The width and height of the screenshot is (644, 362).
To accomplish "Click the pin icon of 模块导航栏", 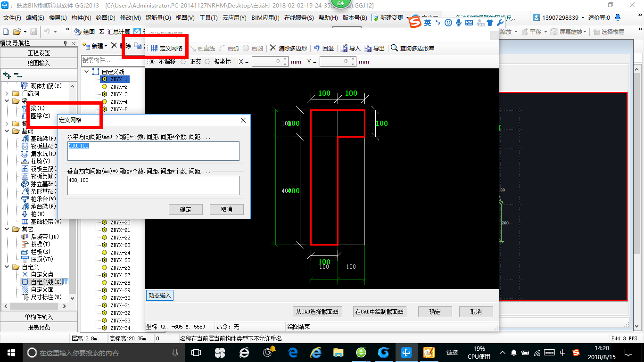I will coord(66,43).
